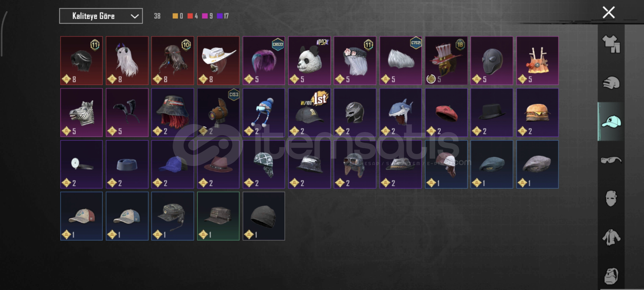
Task: Pick the hamburger hat item
Action: pos(537,113)
